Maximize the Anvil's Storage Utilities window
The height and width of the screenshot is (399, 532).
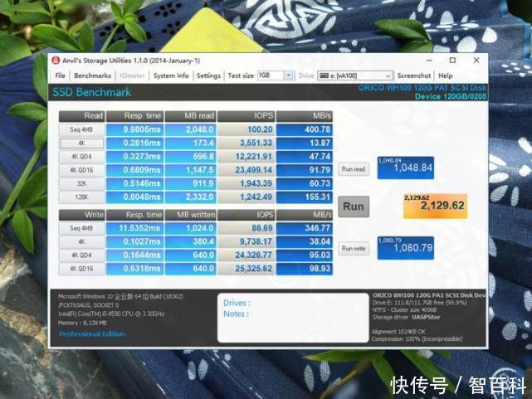pyautogui.click(x=452, y=61)
